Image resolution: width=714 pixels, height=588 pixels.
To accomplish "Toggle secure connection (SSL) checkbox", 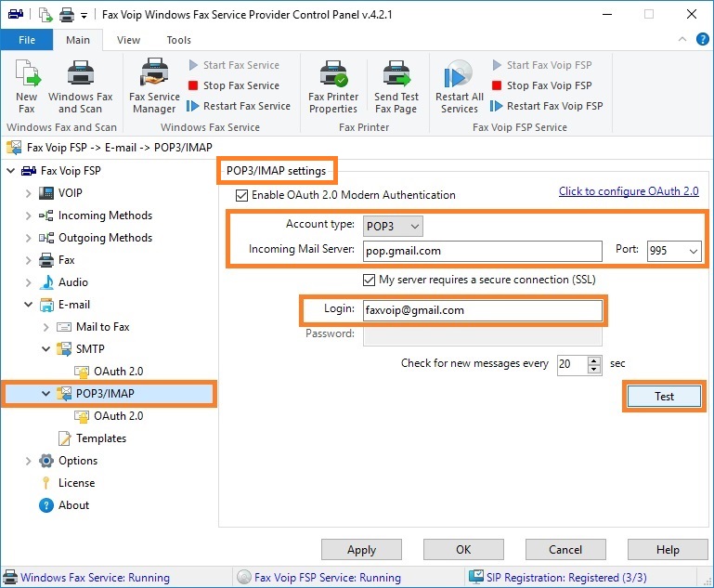I will pyautogui.click(x=369, y=280).
